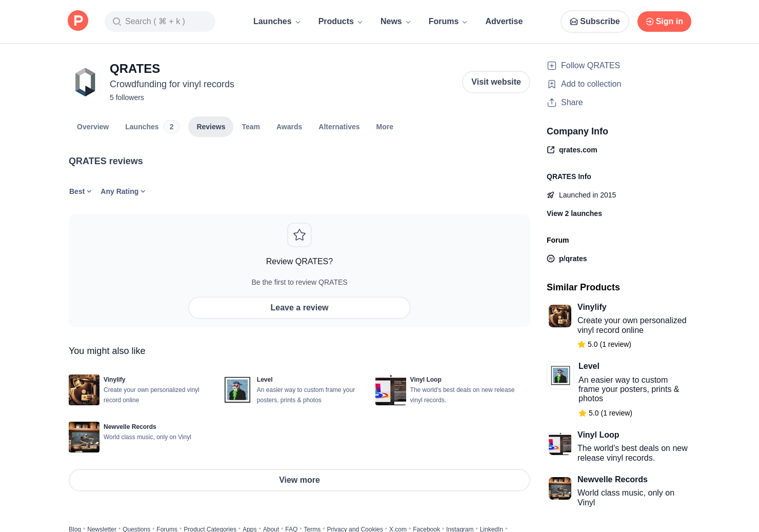Switch to the Alternatives tab
The height and width of the screenshot is (532, 759).
[x=339, y=127]
